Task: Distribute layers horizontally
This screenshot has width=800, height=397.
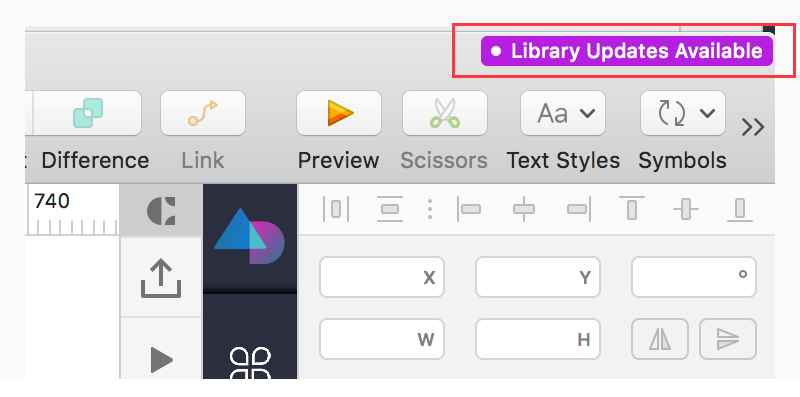Action: (335, 209)
